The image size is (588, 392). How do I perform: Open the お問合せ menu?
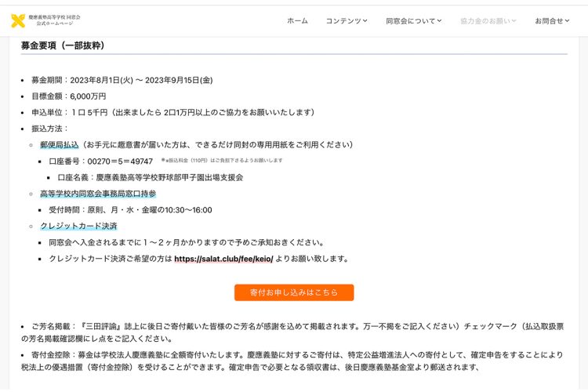552,21
